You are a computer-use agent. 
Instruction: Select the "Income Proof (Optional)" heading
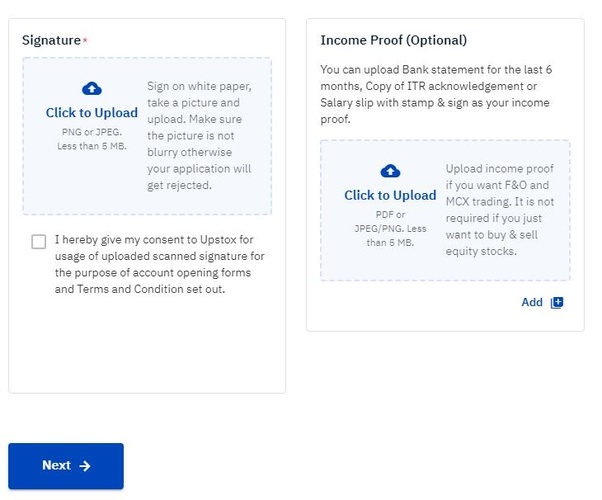(393, 41)
